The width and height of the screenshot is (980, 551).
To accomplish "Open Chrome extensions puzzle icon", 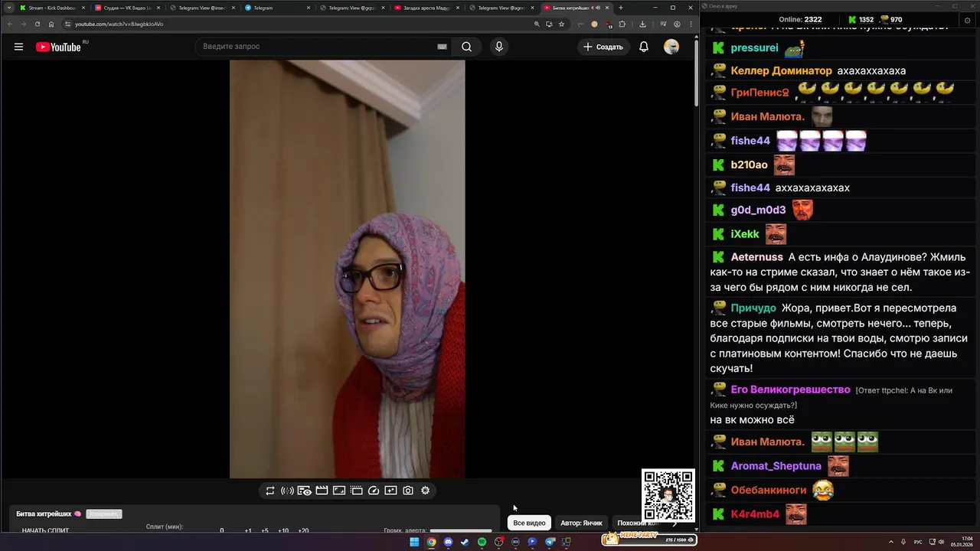I will (x=622, y=24).
